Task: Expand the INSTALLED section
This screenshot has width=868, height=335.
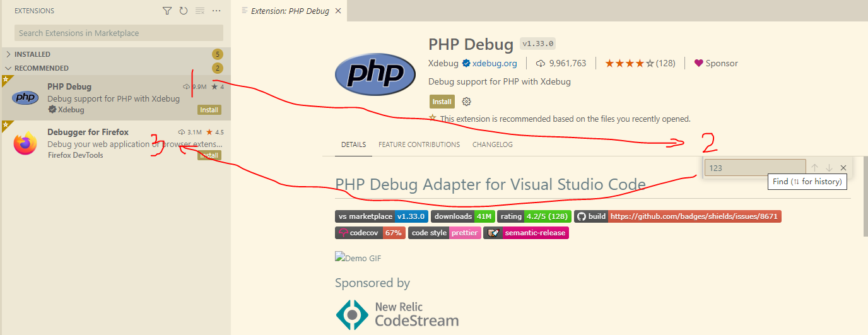Action: pos(115,54)
